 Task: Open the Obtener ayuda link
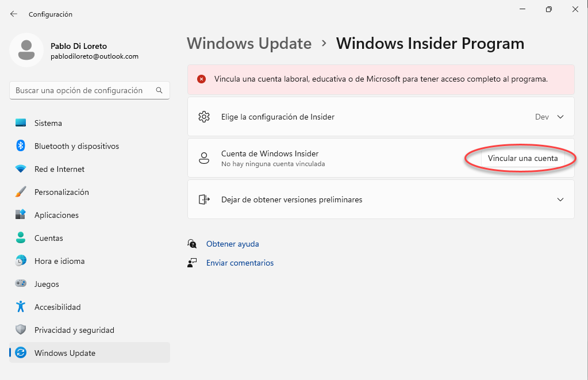coord(232,244)
